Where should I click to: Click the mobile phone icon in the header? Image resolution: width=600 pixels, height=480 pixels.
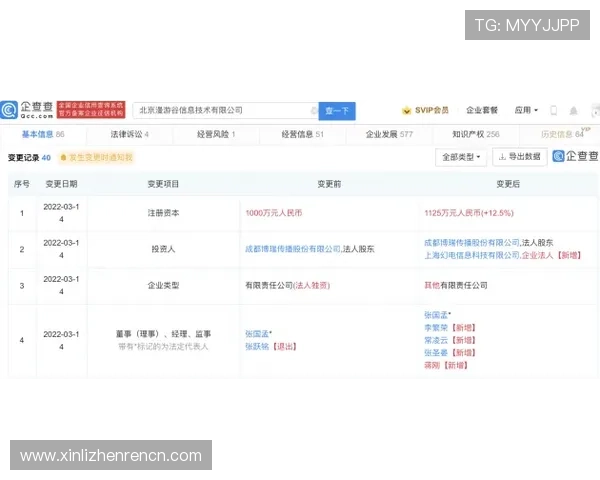(553, 111)
